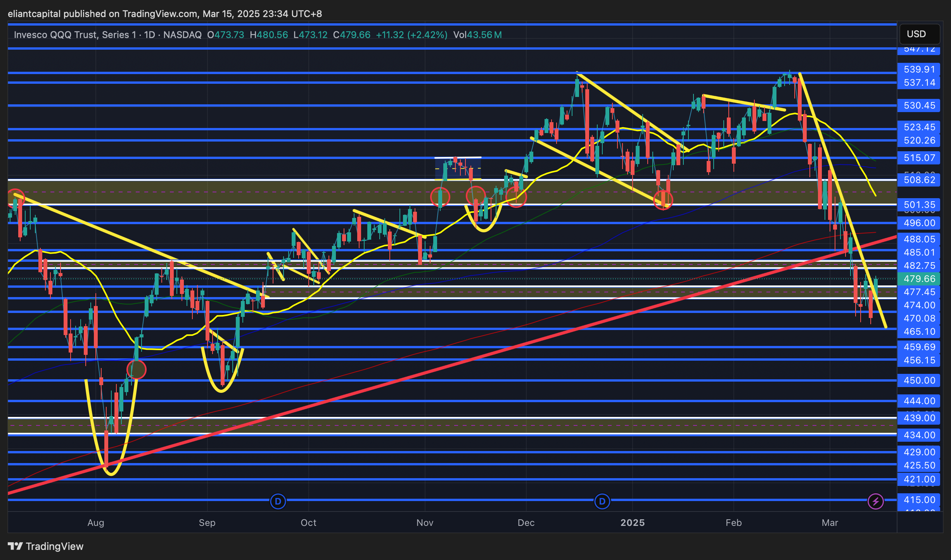The image size is (951, 560).
Task: Click the 2025 label on time axis
Action: pyautogui.click(x=632, y=523)
